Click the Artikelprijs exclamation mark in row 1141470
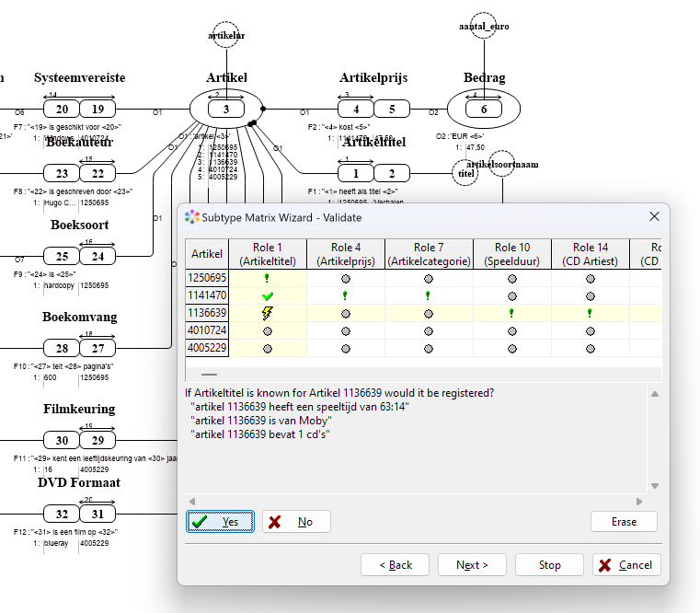Screen dimensions: 700x613 [x=346, y=295]
